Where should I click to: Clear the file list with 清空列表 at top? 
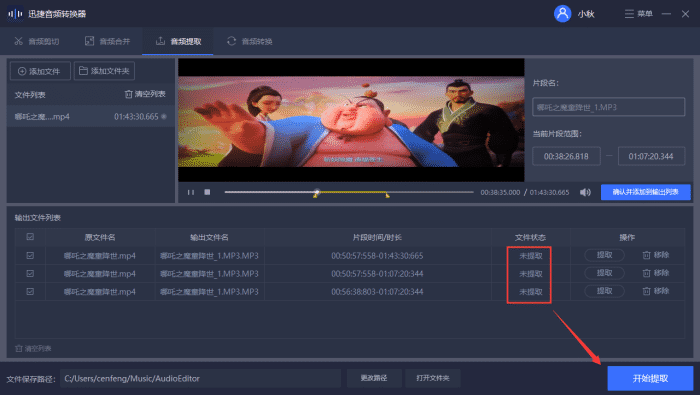click(145, 94)
